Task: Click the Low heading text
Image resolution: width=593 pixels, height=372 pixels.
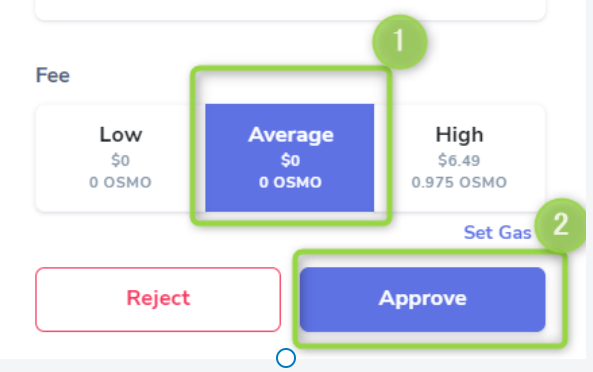Action: coord(121,135)
